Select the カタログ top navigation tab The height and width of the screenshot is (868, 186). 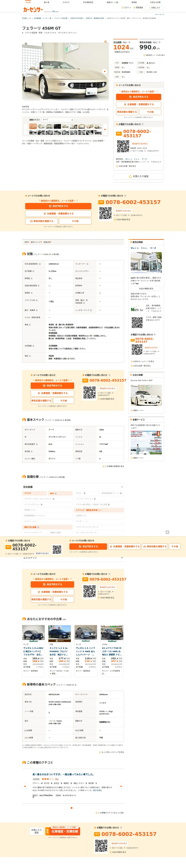coord(66,2)
